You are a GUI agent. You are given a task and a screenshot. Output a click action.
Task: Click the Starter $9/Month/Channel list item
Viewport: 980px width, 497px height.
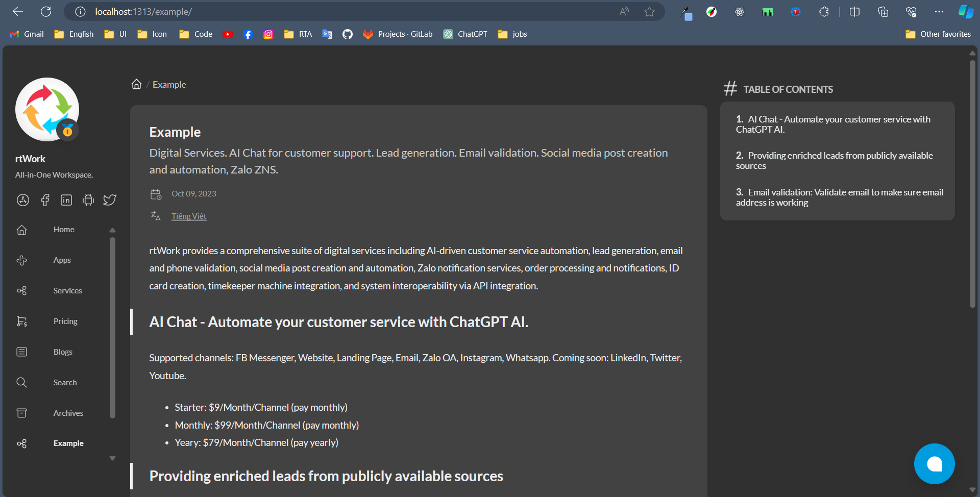(261, 408)
